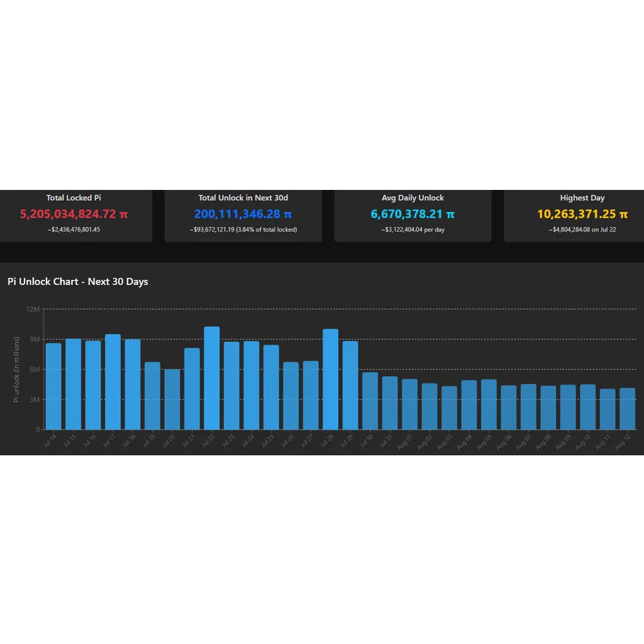Click the Aug 10 unlock bar
Viewport: 644px width, 644px height.
click(x=588, y=407)
